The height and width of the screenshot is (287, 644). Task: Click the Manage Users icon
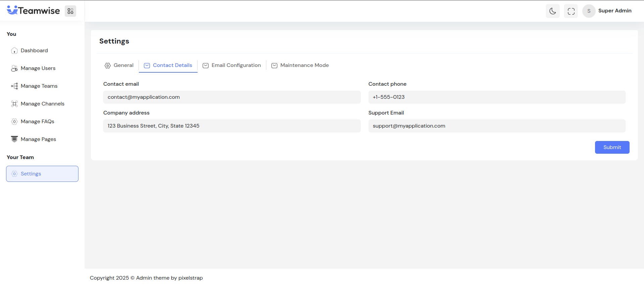click(14, 68)
